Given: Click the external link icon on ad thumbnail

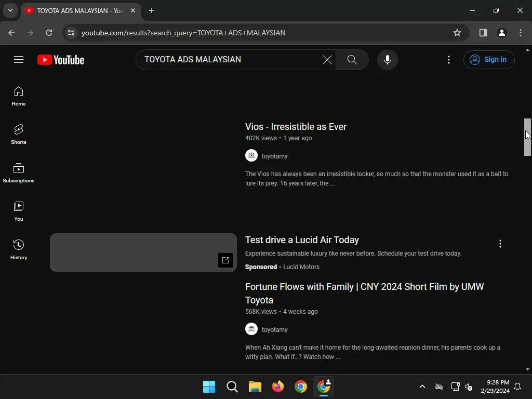Looking at the screenshot, I should 225,260.
